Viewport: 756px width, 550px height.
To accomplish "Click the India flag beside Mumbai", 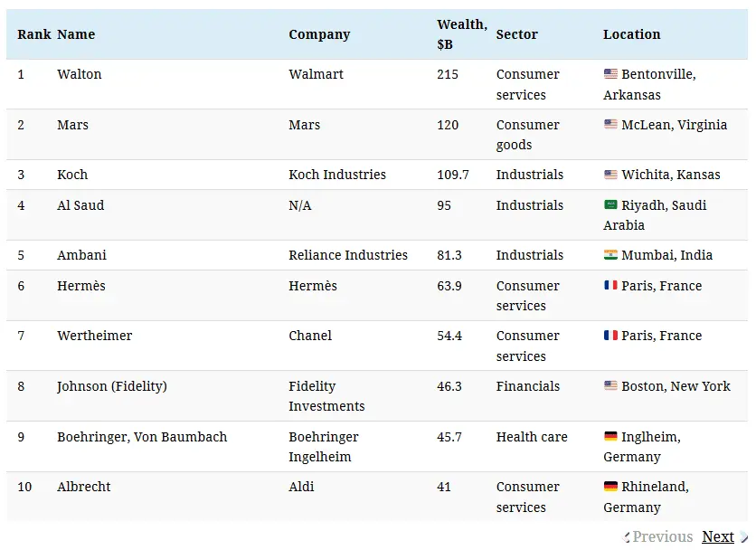I will [610, 255].
